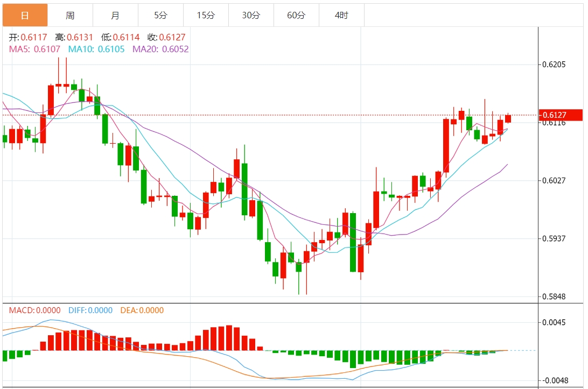
Task: Select the 周 weekly tab
Action: (70, 15)
